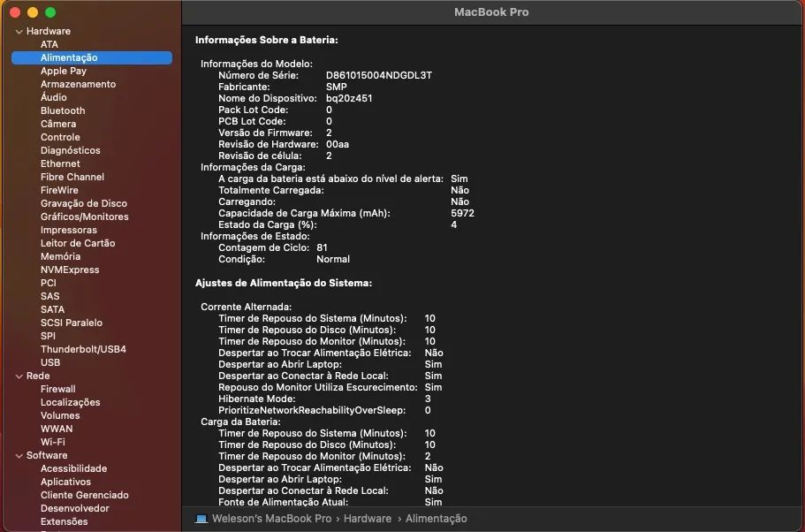Screen dimensions: 805x532
Task: Open PCI in the sidebar
Action: coord(49,283)
